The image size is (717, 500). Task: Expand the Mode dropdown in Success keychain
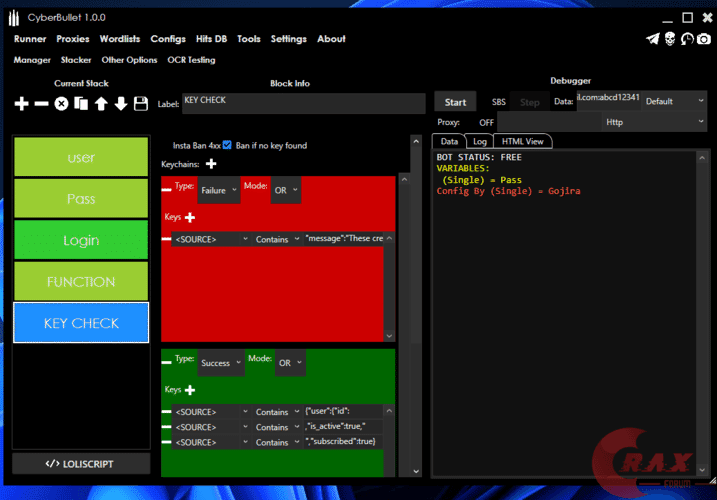click(289, 363)
